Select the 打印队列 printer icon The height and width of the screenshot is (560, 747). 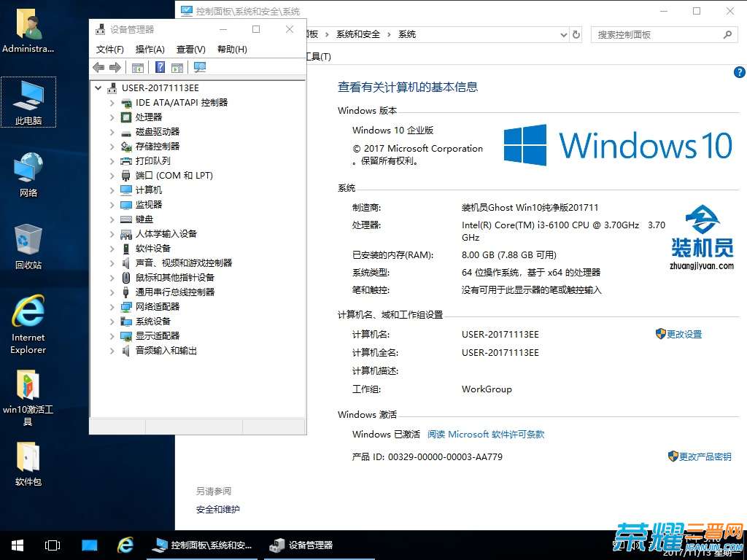click(x=126, y=161)
